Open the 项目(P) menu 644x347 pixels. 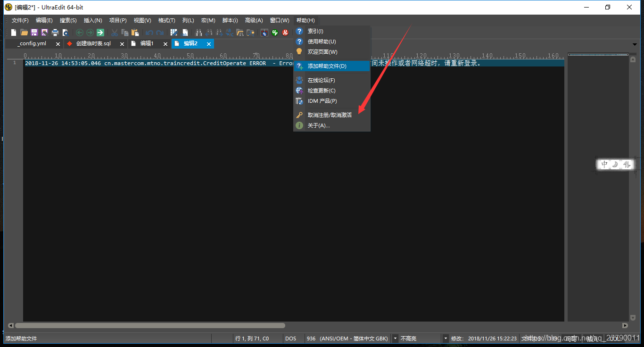(118, 20)
